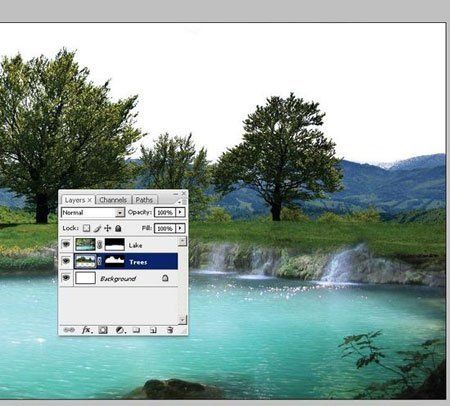
Task: Lock image pixels brush icon
Action: point(97,228)
